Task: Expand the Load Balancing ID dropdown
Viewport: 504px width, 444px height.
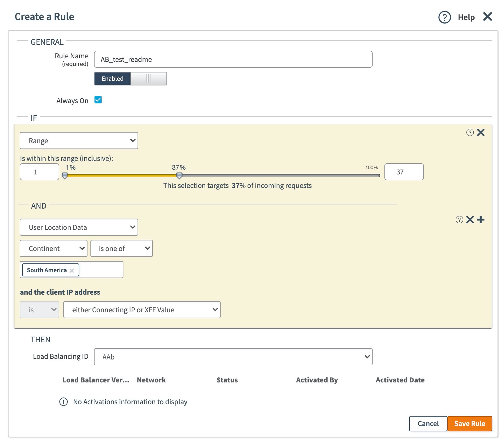Action: 233,357
